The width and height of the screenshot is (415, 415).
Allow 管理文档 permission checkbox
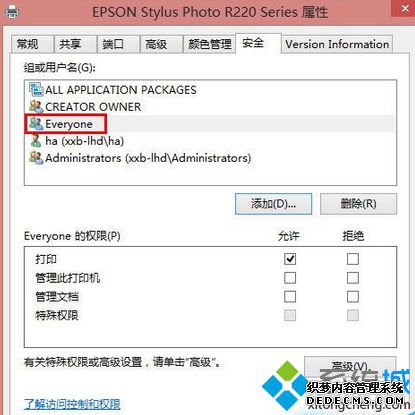290,296
